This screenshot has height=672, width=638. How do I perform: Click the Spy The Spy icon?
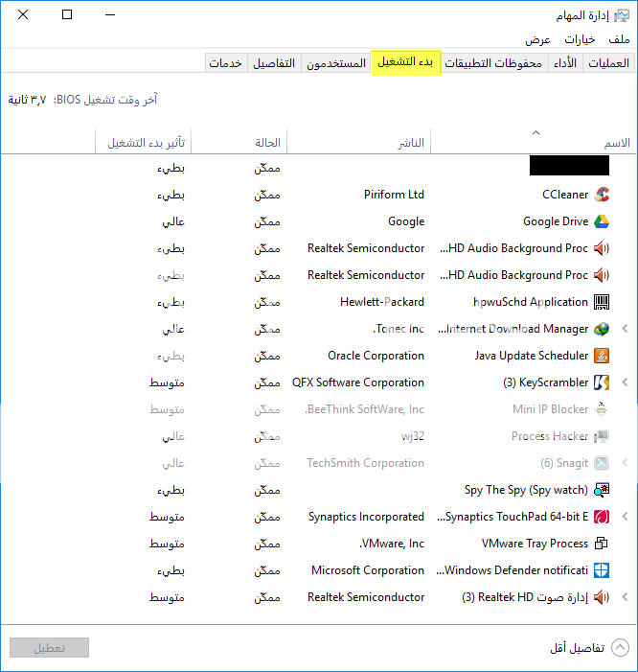602,490
